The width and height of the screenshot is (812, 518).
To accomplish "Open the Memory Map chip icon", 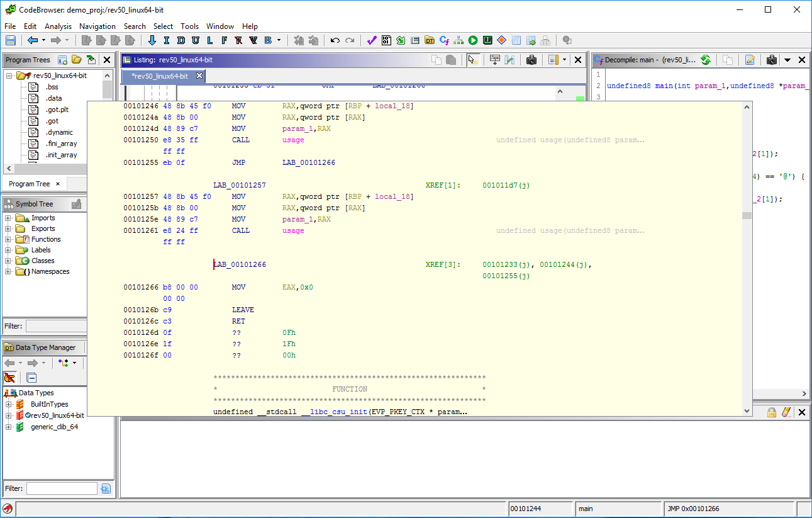I will [x=487, y=40].
